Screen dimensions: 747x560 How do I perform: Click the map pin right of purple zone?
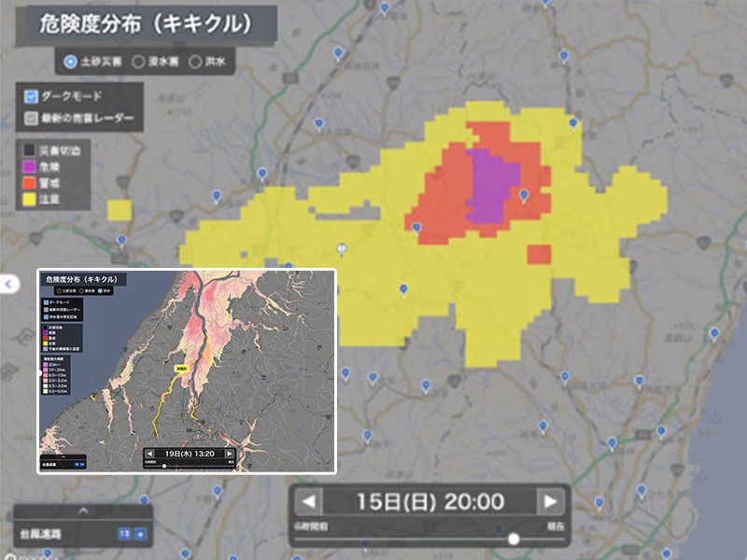click(524, 195)
